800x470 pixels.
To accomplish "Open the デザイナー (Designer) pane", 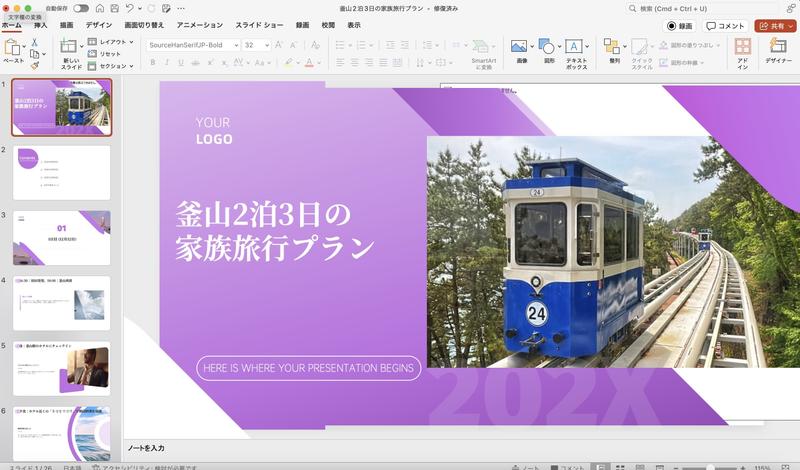I will click(x=778, y=48).
